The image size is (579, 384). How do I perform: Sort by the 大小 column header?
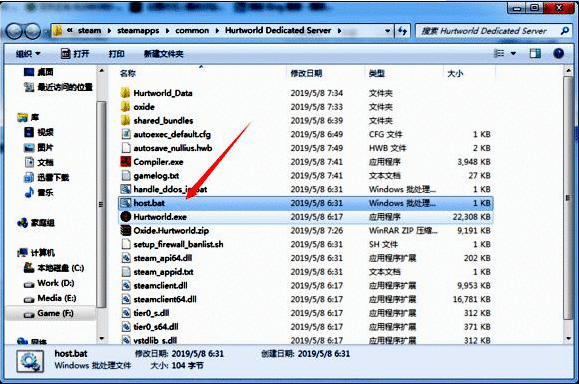(x=455, y=73)
